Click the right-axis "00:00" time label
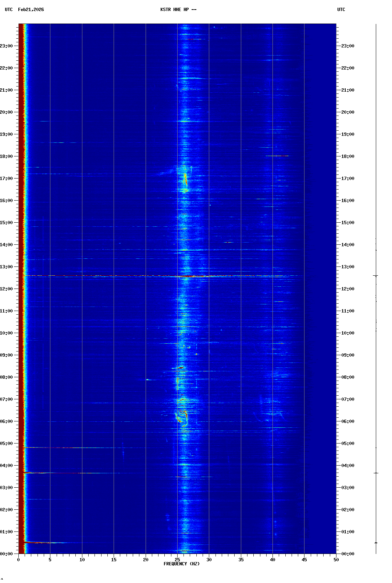This screenshot has width=392, height=583. (348, 554)
